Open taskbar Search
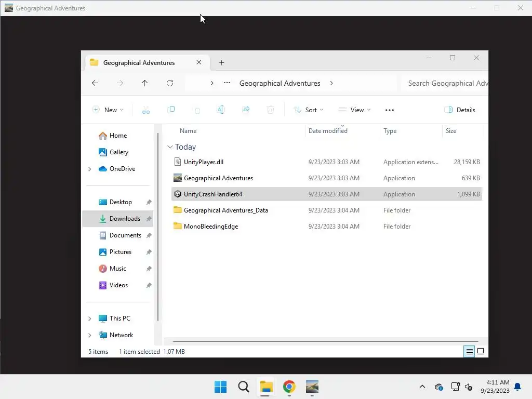This screenshot has height=399, width=532. pyautogui.click(x=244, y=387)
